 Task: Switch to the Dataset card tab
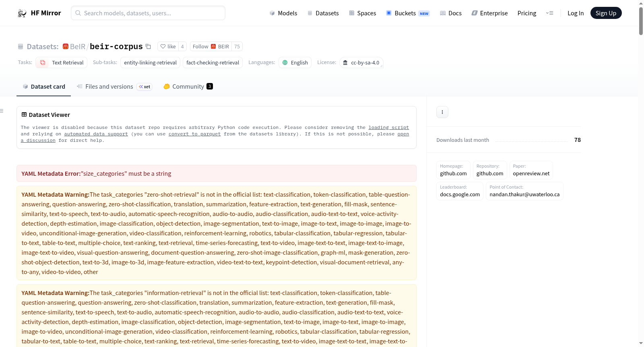click(43, 86)
